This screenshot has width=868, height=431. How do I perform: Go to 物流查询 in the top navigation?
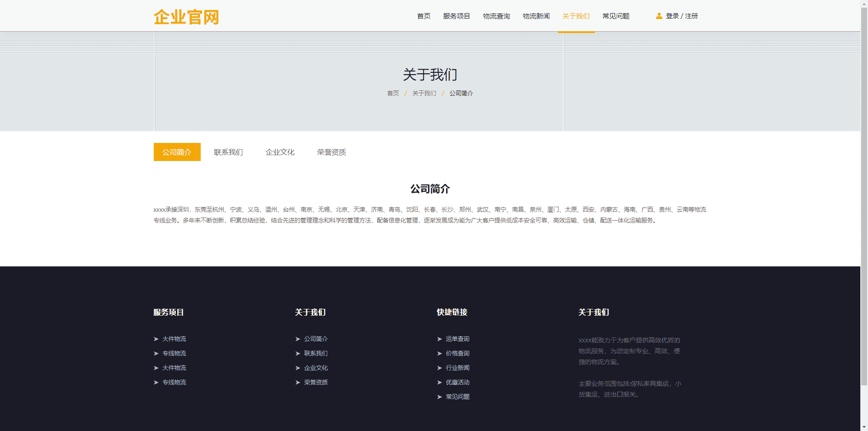click(x=496, y=16)
